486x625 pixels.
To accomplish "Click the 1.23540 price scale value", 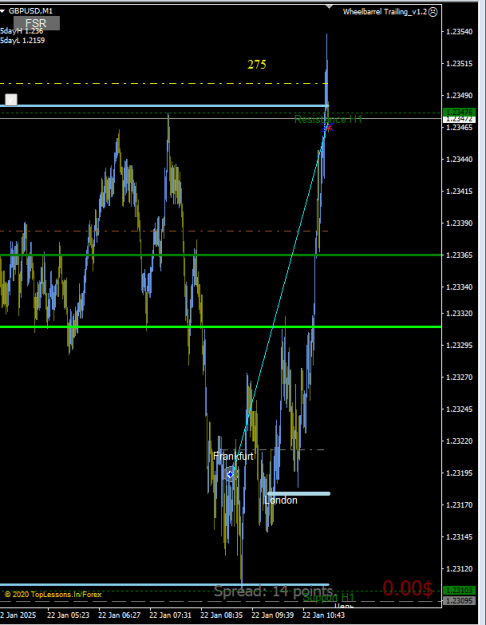I will pyautogui.click(x=459, y=31).
